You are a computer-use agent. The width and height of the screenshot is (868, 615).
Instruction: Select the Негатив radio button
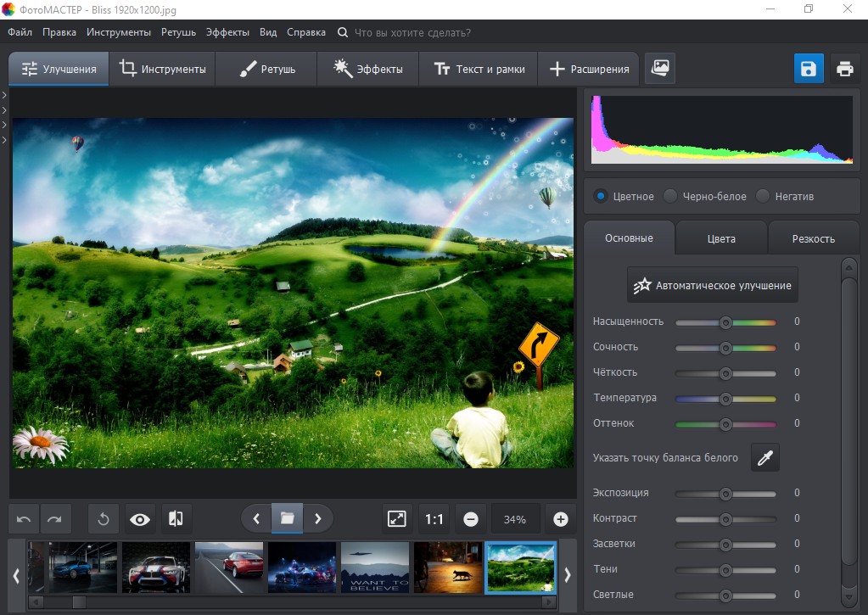[x=763, y=196]
